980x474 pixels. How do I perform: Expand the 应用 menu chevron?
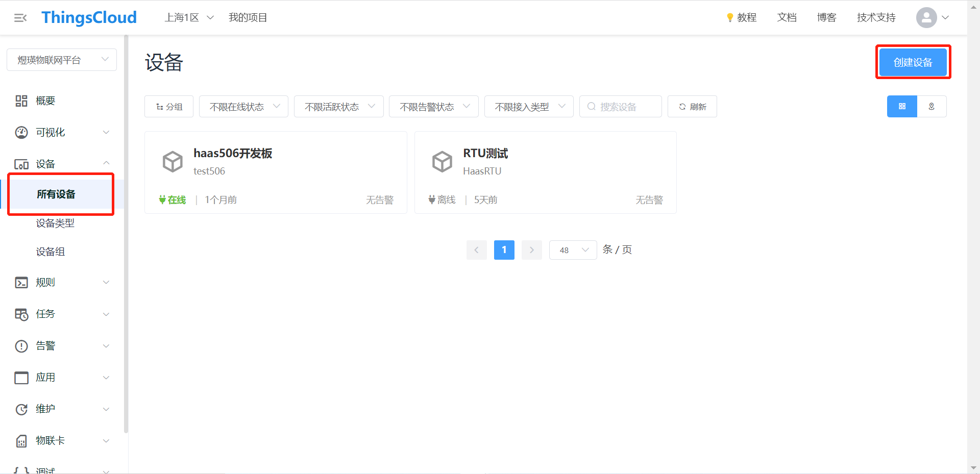point(106,378)
